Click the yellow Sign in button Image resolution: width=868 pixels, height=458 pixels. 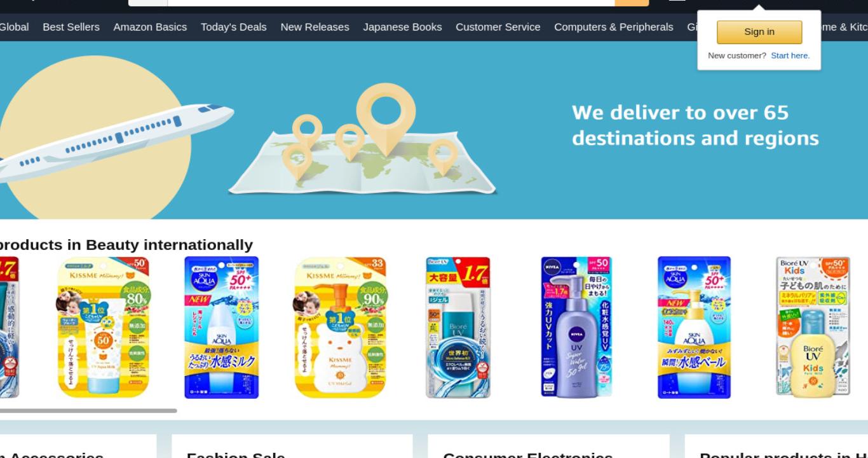759,32
